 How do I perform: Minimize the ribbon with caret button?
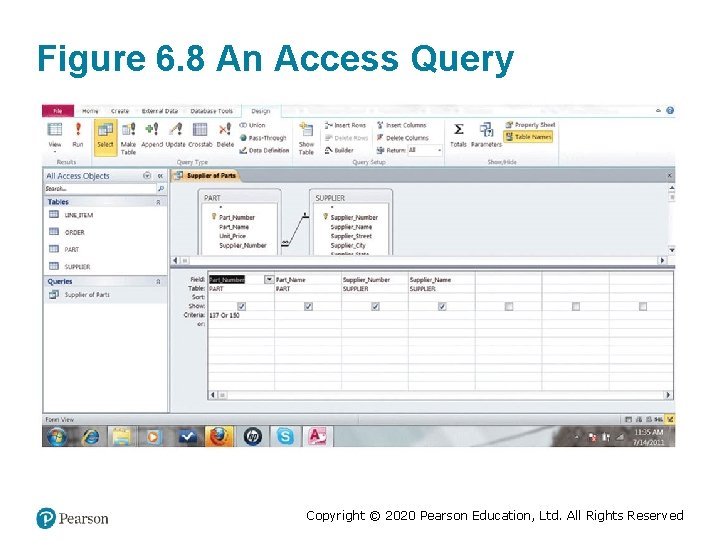tap(658, 111)
